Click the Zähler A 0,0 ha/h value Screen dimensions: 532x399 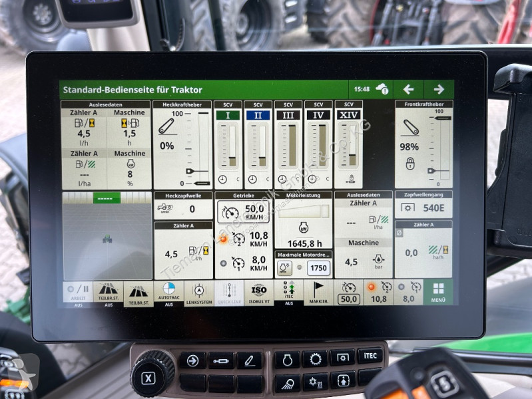[x=411, y=253]
